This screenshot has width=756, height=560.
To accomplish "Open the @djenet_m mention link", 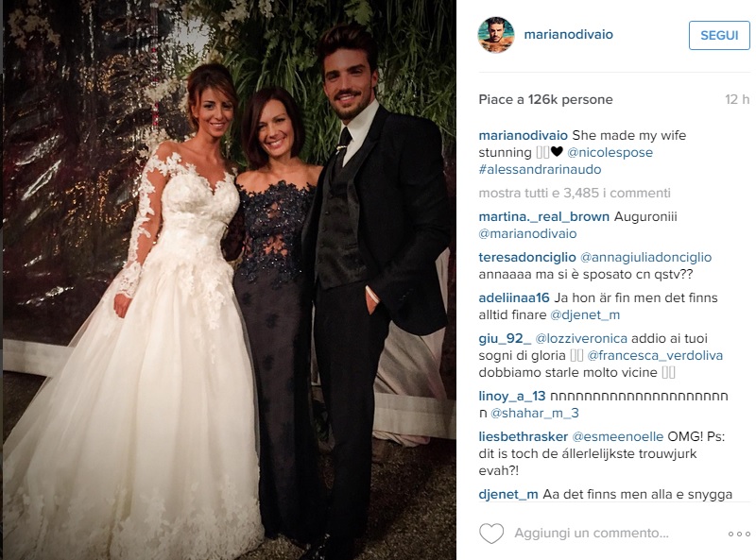I will point(585,315).
